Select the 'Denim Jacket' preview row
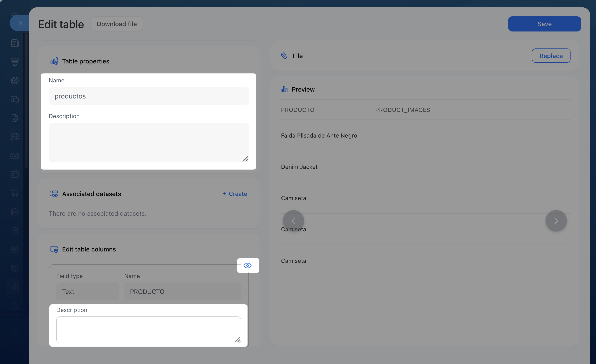 (x=425, y=167)
